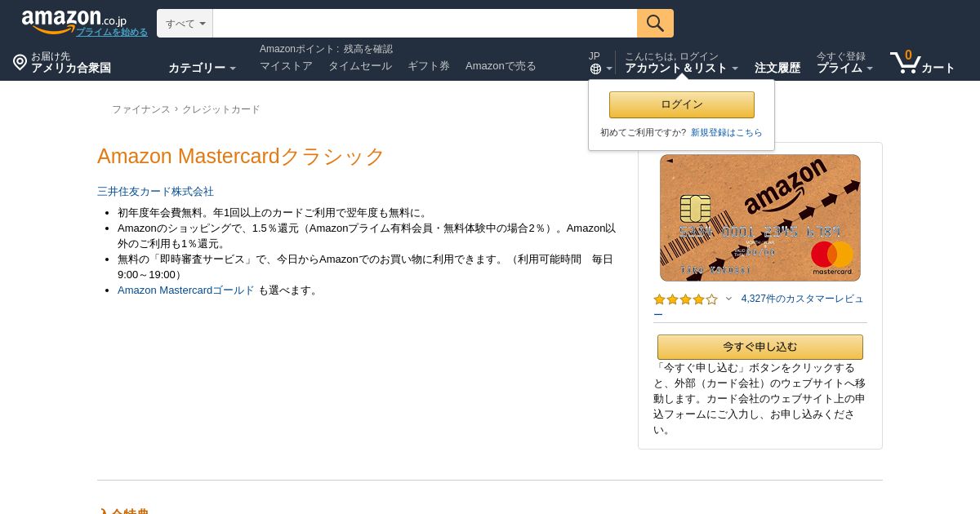
Task: Open the すべて search category dropdown
Action: [x=185, y=23]
